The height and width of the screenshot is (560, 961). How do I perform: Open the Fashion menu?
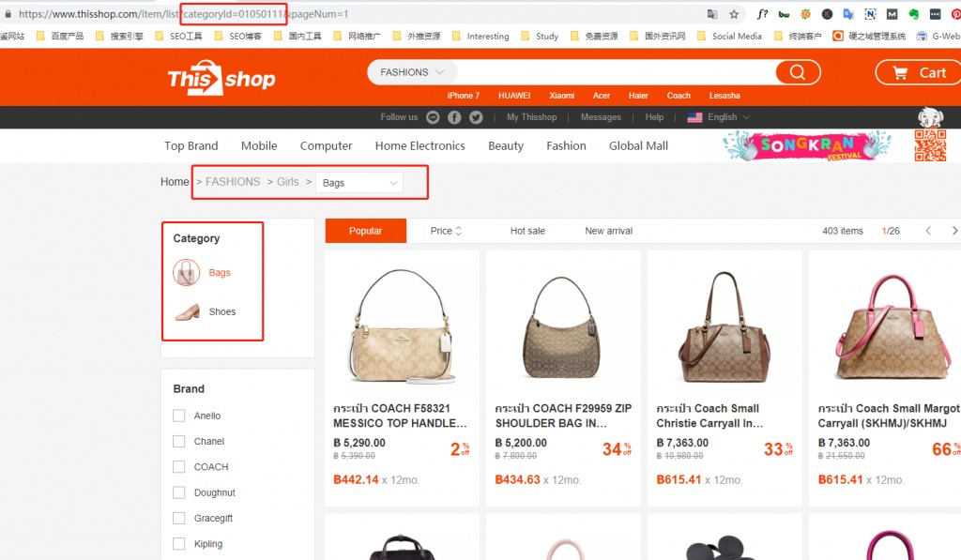(566, 145)
